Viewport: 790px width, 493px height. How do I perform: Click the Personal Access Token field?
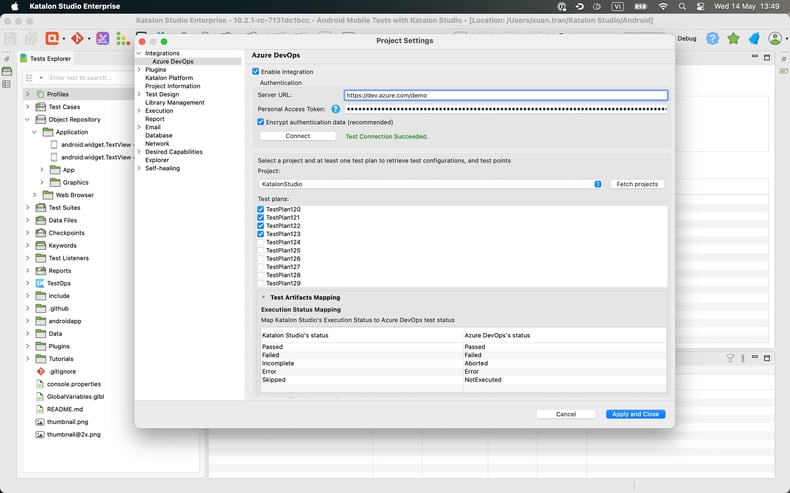(x=506, y=109)
